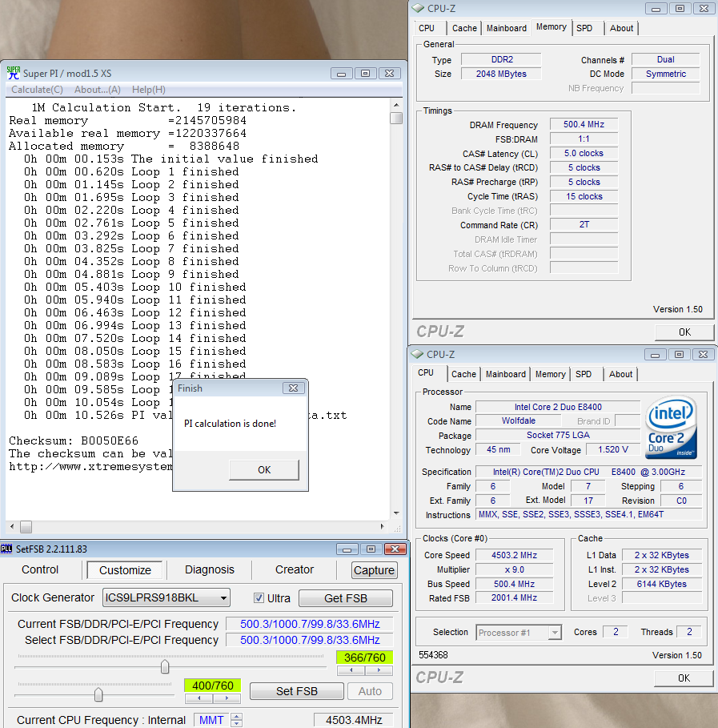Click right arrow under 400/760 value

click(x=227, y=698)
